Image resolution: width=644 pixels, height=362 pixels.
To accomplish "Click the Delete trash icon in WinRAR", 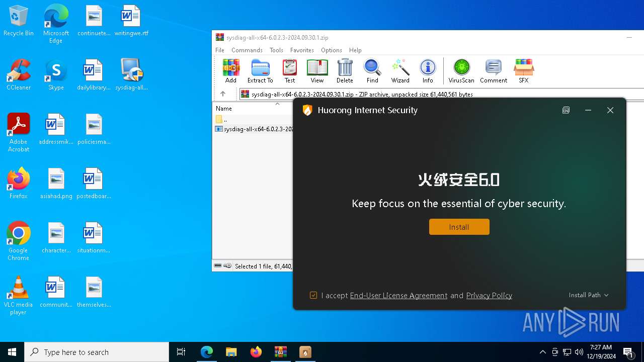I will [345, 71].
